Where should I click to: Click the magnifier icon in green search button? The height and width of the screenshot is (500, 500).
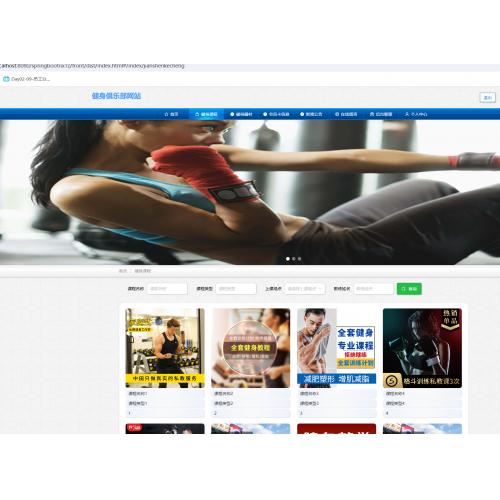[x=403, y=289]
